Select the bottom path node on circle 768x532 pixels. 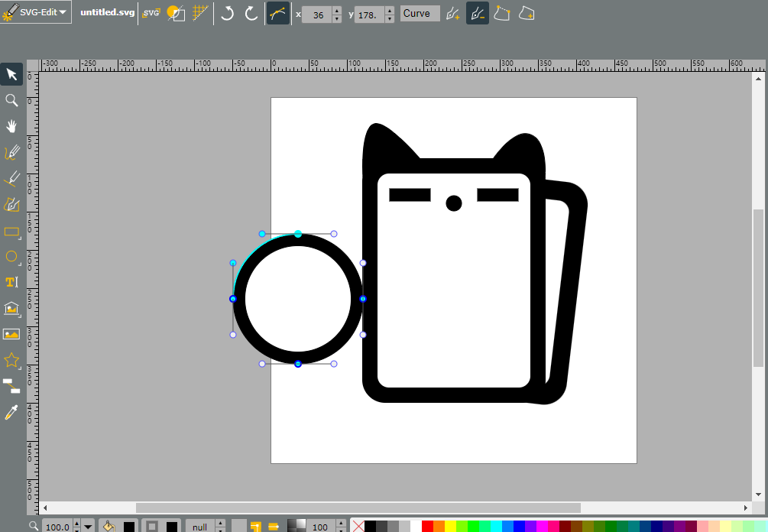click(x=298, y=364)
